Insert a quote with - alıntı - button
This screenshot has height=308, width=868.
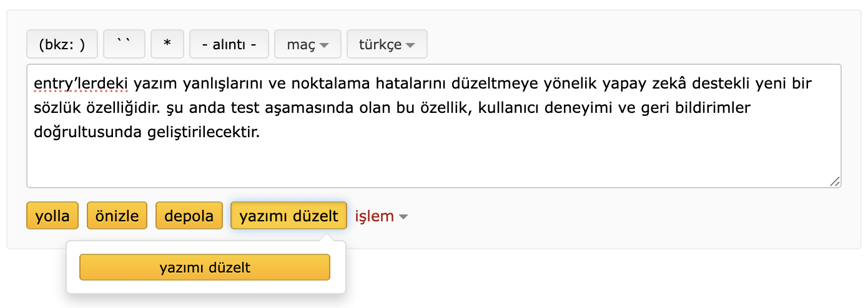pyautogui.click(x=229, y=44)
